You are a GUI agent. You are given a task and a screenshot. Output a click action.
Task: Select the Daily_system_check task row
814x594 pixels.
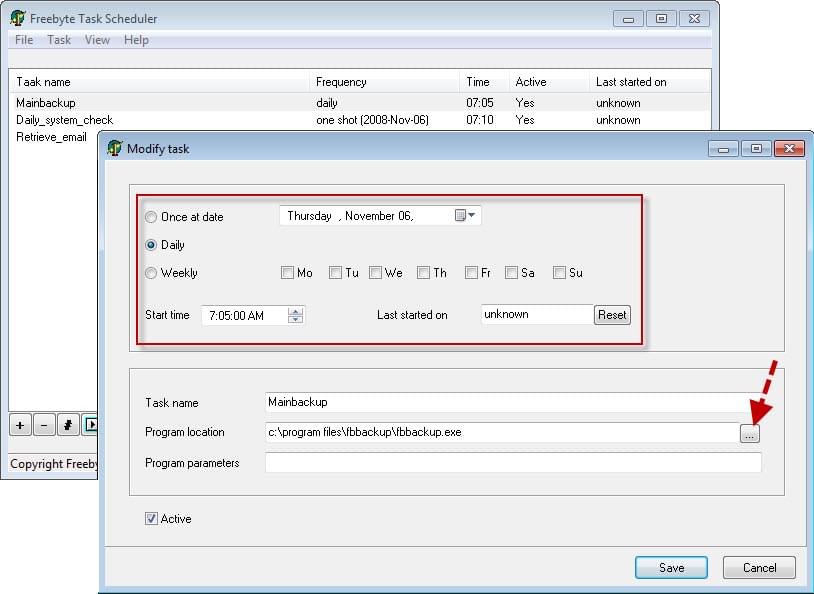click(65, 120)
